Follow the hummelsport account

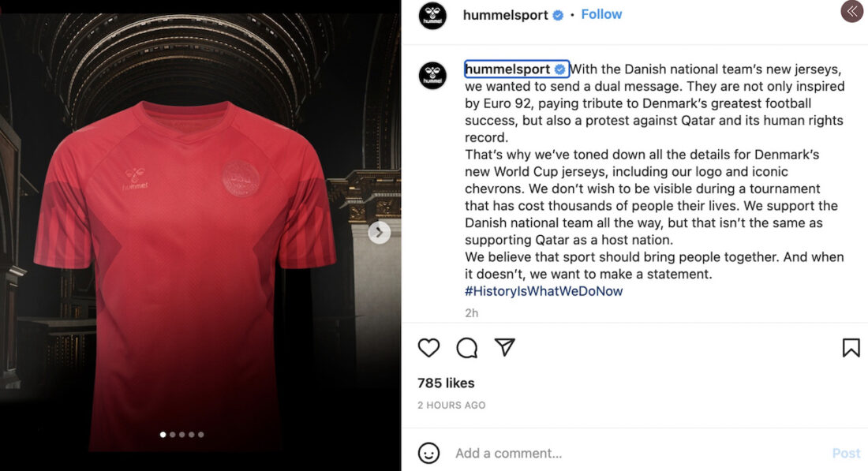pyautogui.click(x=601, y=14)
